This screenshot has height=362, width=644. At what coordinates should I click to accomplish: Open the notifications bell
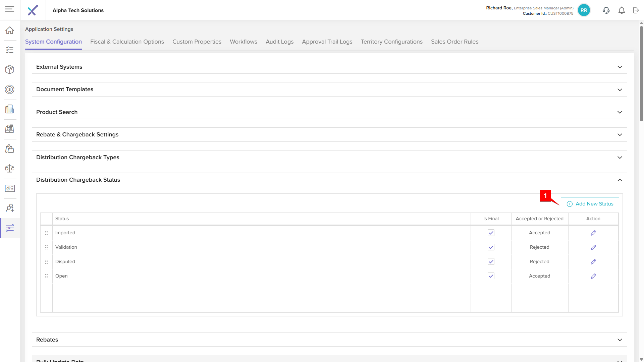click(622, 10)
